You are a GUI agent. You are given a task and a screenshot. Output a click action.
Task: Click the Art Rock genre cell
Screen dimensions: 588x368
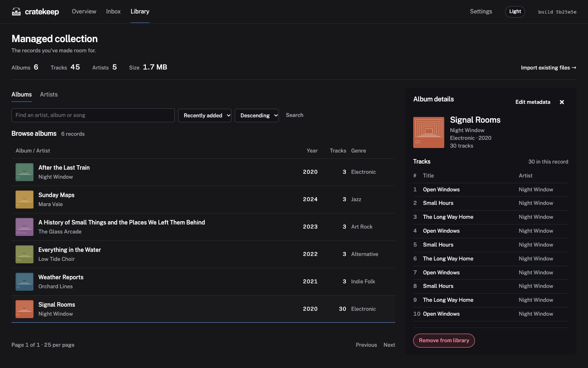pyautogui.click(x=362, y=227)
